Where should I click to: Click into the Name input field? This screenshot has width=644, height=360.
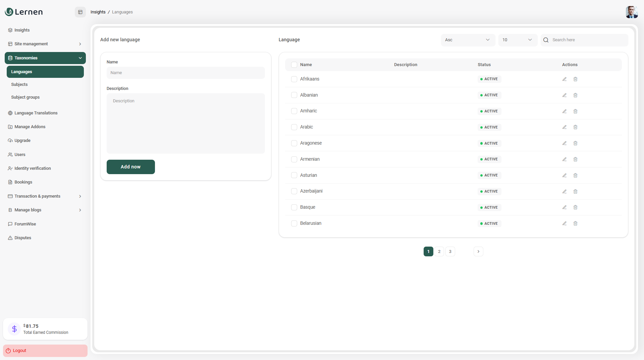click(x=185, y=73)
